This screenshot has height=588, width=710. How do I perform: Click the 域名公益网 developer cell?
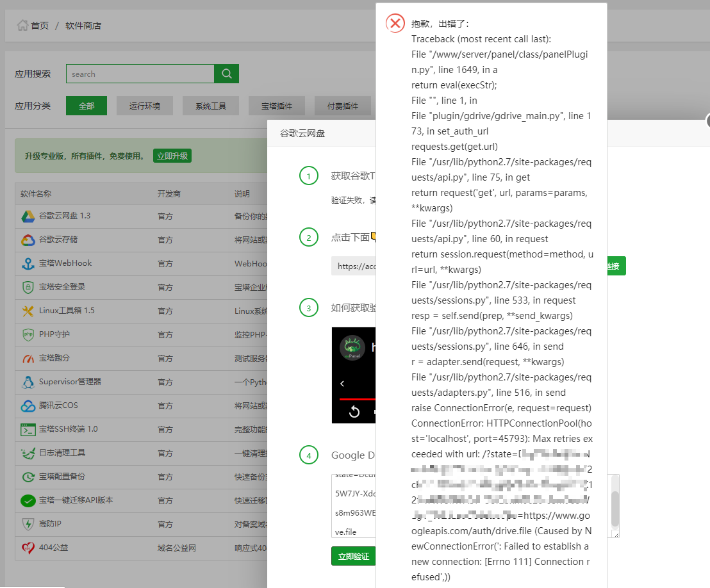click(177, 548)
